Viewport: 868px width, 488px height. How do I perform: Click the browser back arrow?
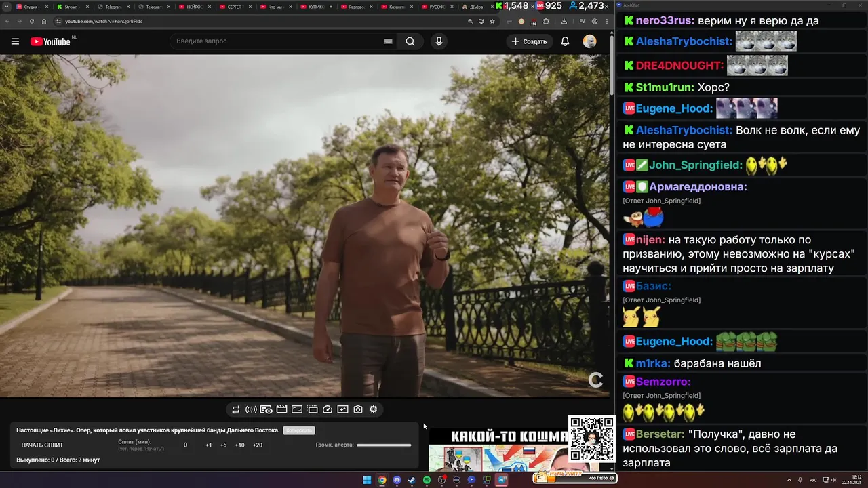[7, 21]
